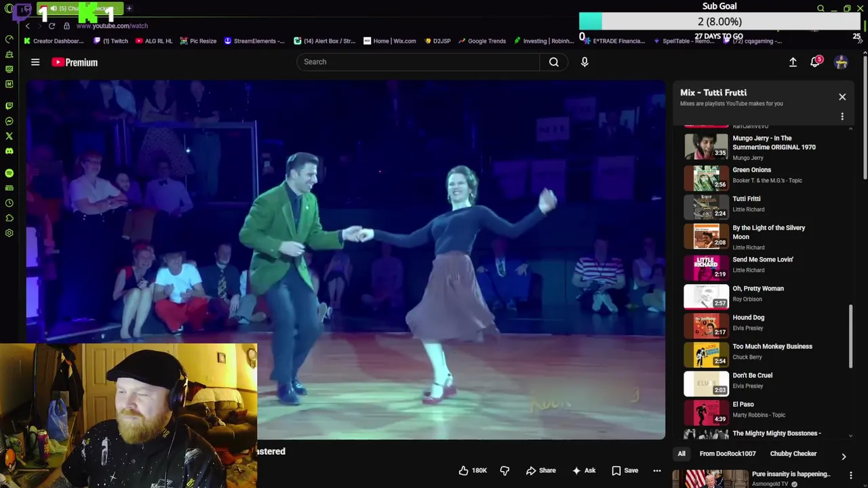Click the YouTube search input field
The width and height of the screenshot is (868, 488).
[x=418, y=62]
